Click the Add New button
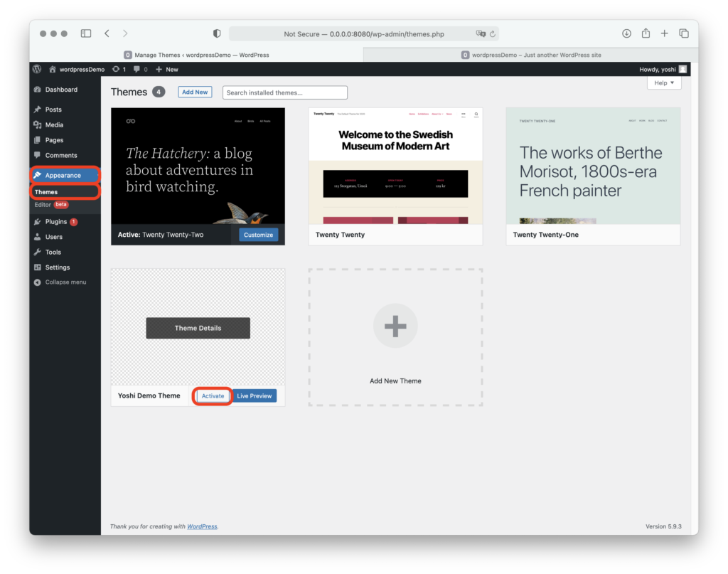The height and width of the screenshot is (574, 728). point(195,92)
